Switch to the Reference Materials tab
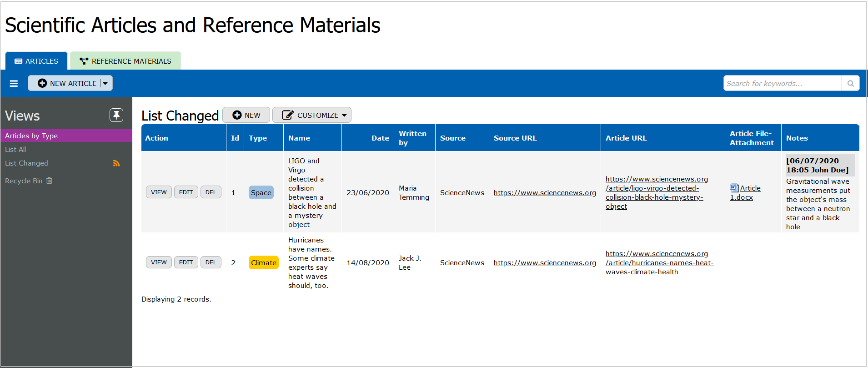The height and width of the screenshot is (368, 868). point(125,61)
